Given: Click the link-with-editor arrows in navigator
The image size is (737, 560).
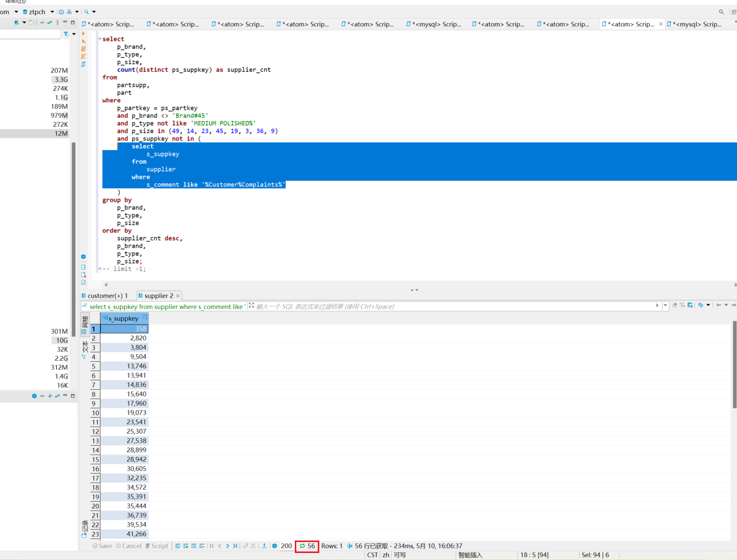Looking at the screenshot, I should (49, 22).
